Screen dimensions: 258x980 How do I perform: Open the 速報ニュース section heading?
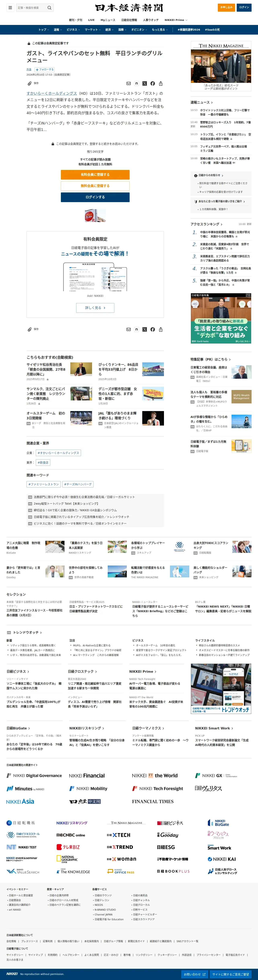[x=201, y=102]
